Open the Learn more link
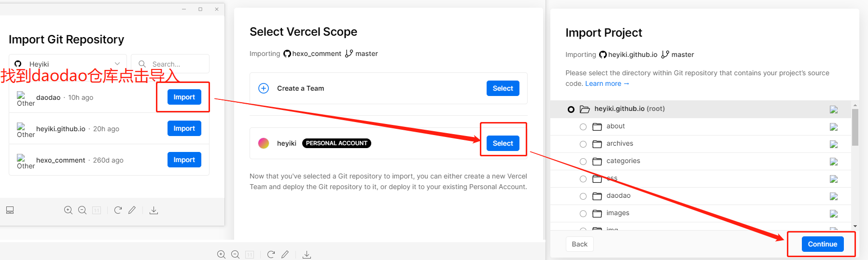The height and width of the screenshot is (260, 868). click(x=607, y=83)
